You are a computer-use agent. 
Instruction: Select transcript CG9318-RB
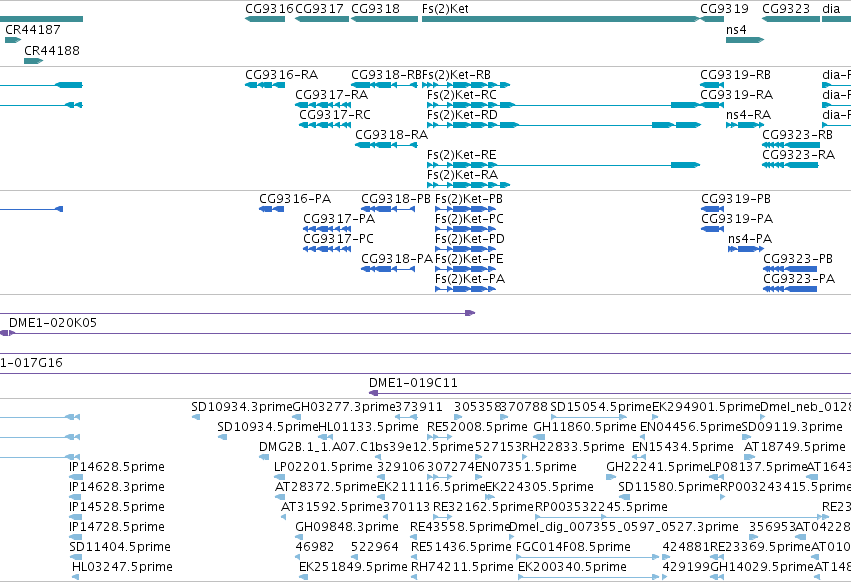tap(386, 75)
